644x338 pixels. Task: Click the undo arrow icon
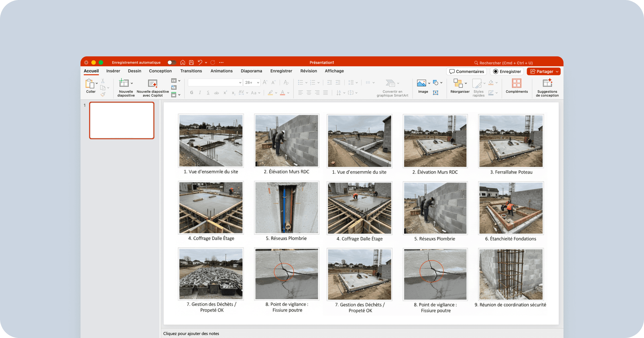coord(200,63)
